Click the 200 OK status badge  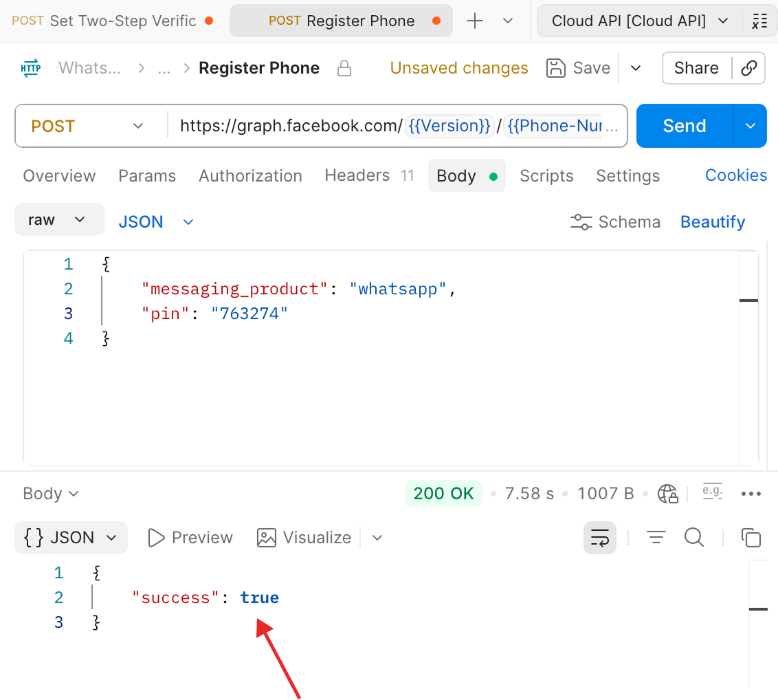tap(443, 494)
